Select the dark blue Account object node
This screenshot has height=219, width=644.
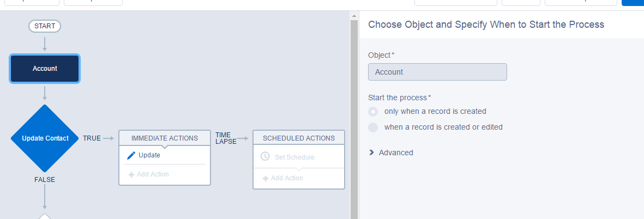click(x=45, y=69)
